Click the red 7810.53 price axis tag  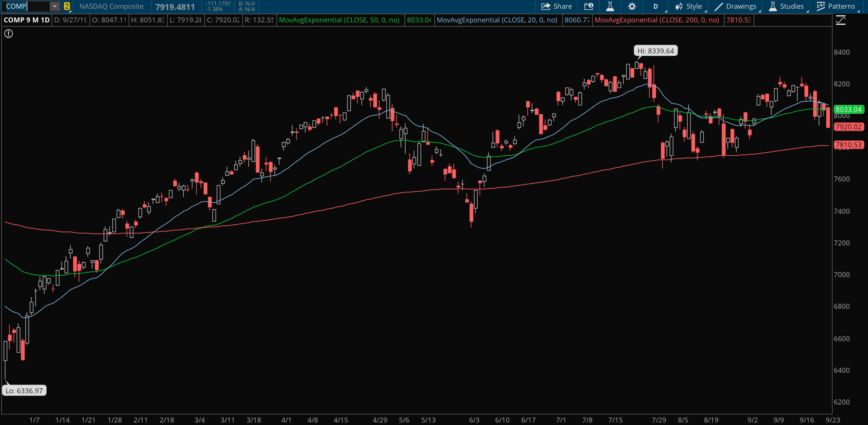[848, 144]
